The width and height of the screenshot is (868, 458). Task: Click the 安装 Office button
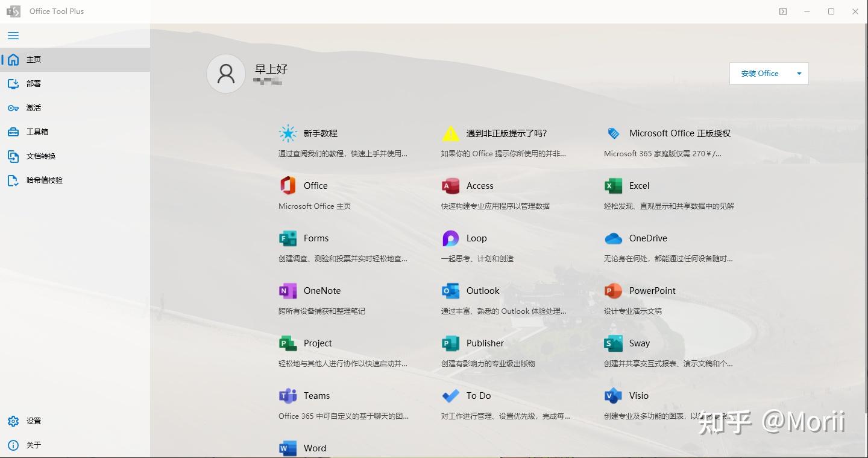pyautogui.click(x=760, y=74)
